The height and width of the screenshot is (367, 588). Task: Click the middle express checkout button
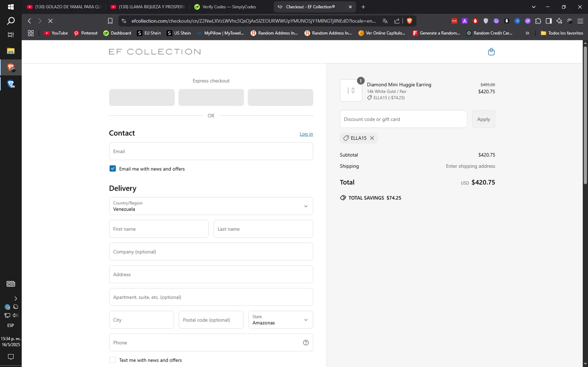click(x=211, y=97)
